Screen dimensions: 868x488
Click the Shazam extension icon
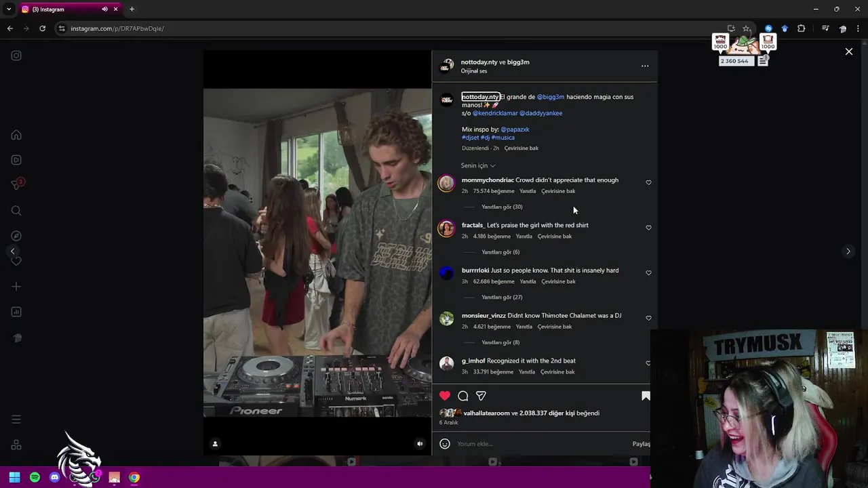coord(768,28)
